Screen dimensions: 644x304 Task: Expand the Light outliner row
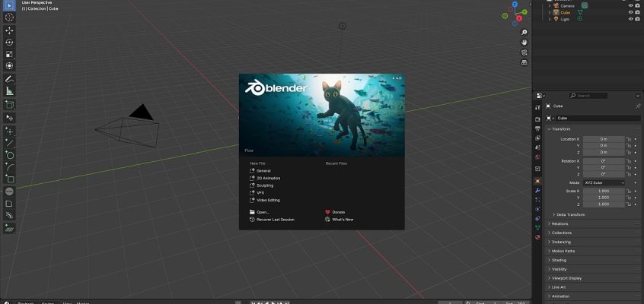[x=550, y=19]
